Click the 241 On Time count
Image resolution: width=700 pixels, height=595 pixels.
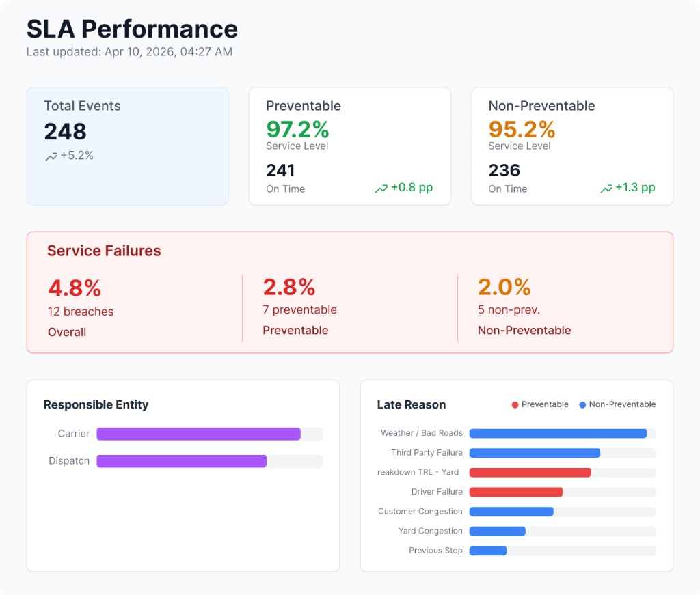pos(280,170)
